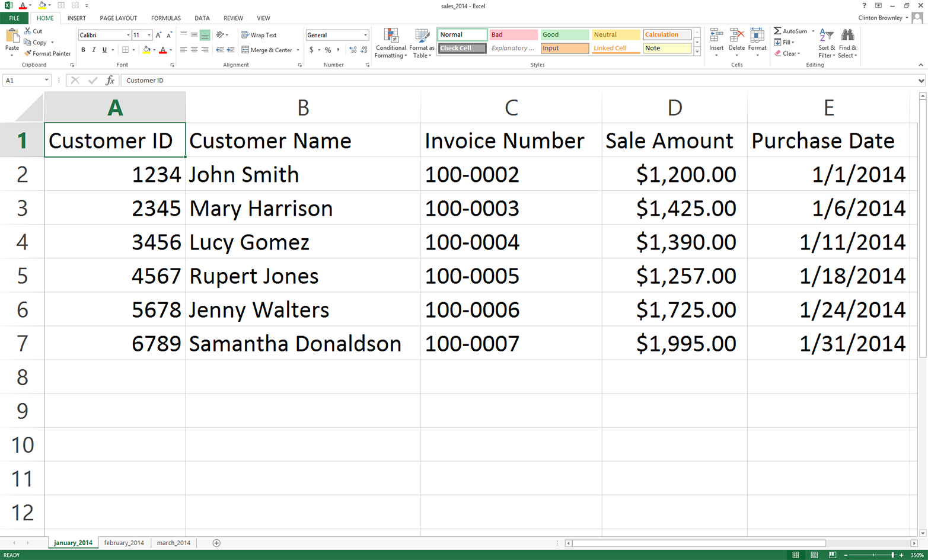
Task: Click Increase Decimal icon
Action: (x=353, y=50)
